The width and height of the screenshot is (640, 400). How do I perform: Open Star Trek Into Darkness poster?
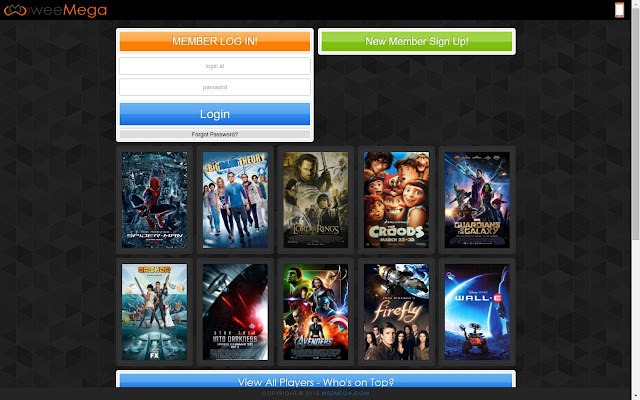pyautogui.click(x=236, y=312)
